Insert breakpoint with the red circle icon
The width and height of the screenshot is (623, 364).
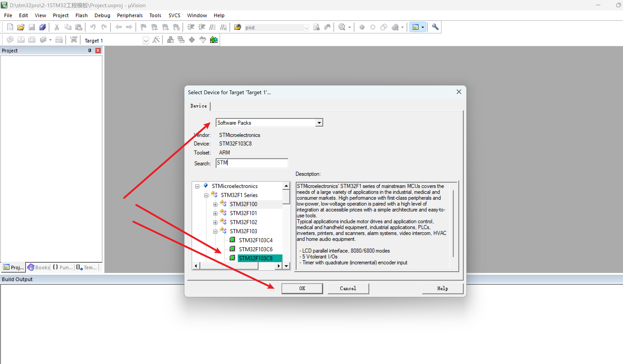(362, 27)
